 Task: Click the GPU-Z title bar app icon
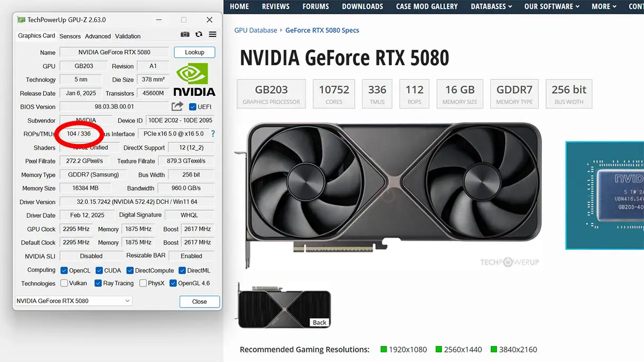coord(21,20)
